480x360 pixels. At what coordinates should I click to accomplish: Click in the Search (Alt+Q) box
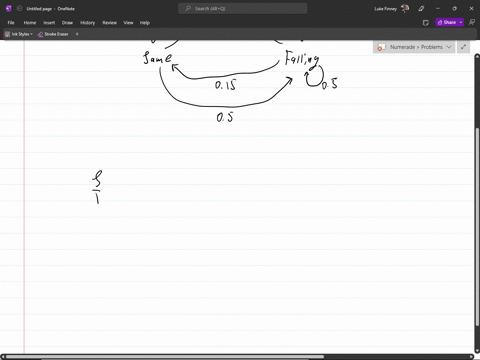point(243,9)
